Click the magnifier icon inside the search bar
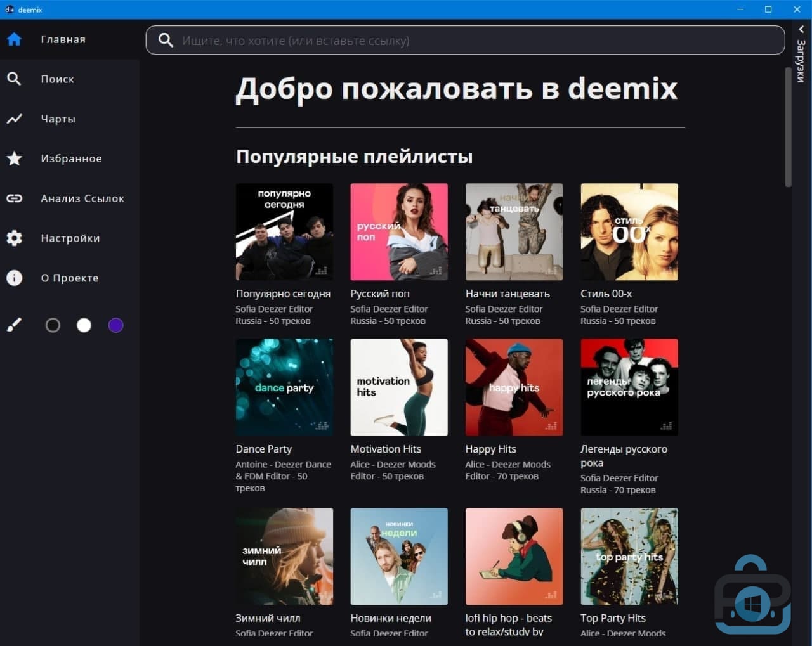 (x=166, y=41)
